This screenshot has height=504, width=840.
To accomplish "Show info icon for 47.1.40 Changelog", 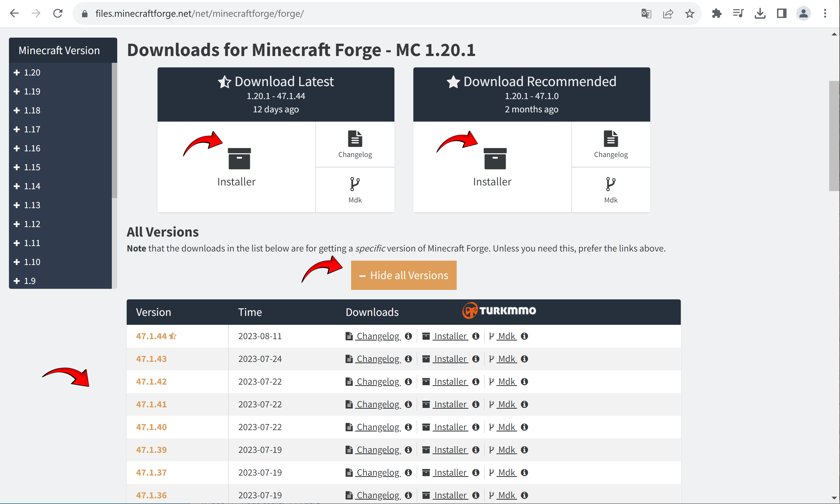I will click(408, 427).
